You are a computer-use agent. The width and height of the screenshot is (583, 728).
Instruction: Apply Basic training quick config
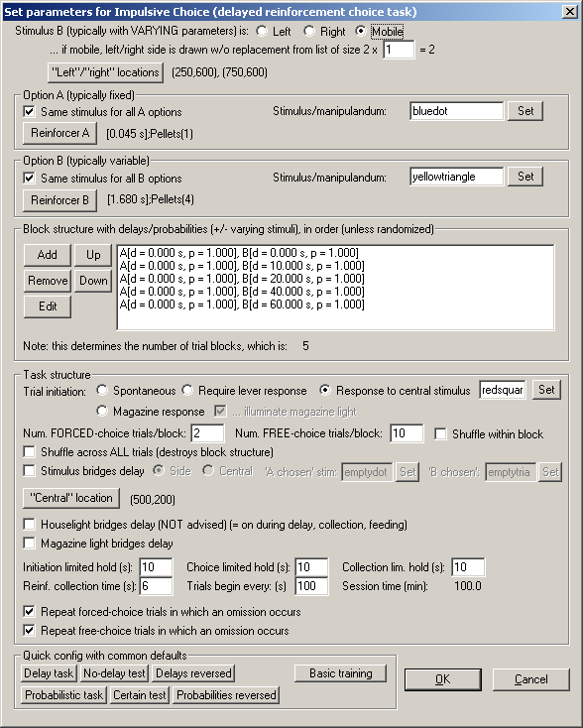point(341,673)
